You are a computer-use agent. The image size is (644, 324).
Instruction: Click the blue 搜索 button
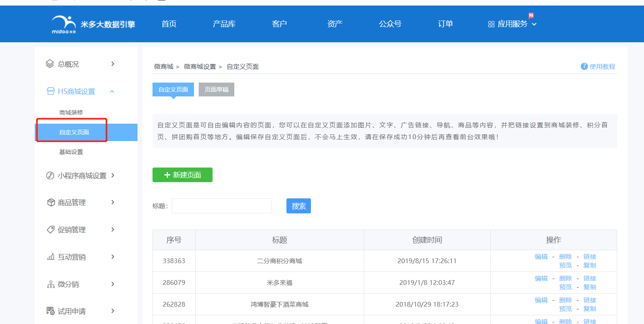[x=299, y=206]
